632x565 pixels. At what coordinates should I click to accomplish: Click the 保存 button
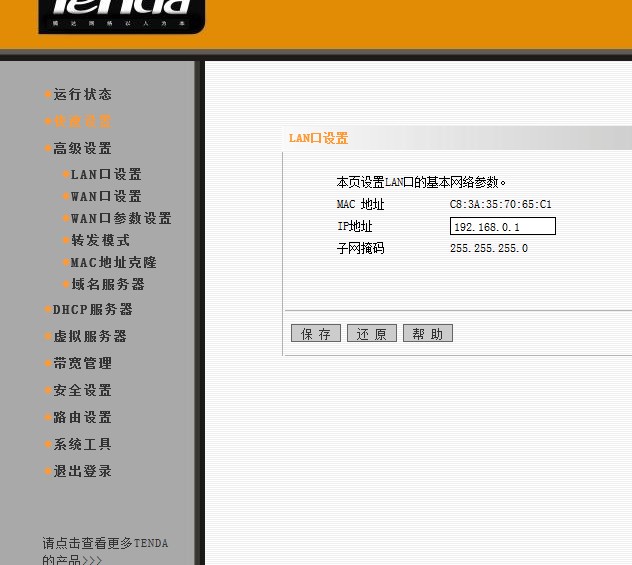(x=316, y=333)
